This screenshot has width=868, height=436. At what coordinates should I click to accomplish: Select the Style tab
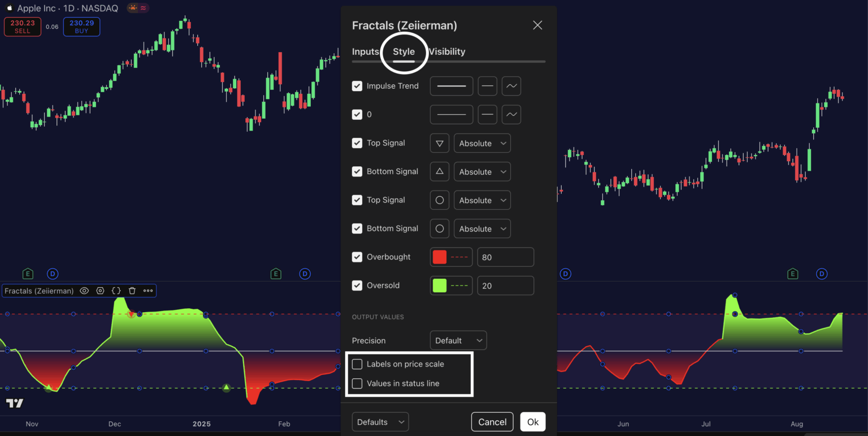click(x=404, y=51)
